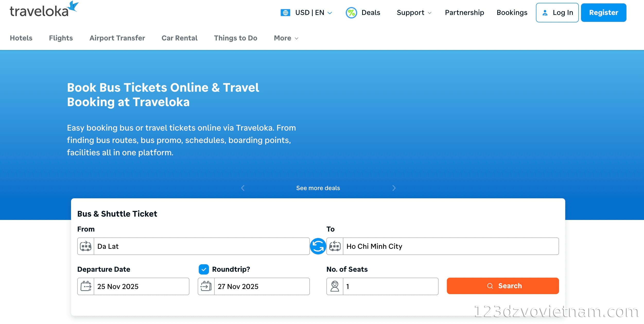This screenshot has height=324, width=644.
Task: Click the departure date calendar icon
Action: [86, 286]
